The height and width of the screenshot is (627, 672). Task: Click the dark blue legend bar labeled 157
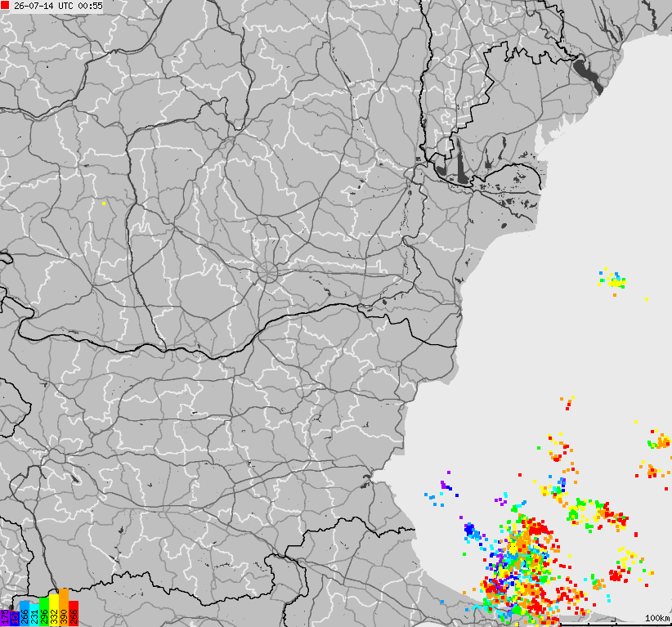click(x=15, y=619)
